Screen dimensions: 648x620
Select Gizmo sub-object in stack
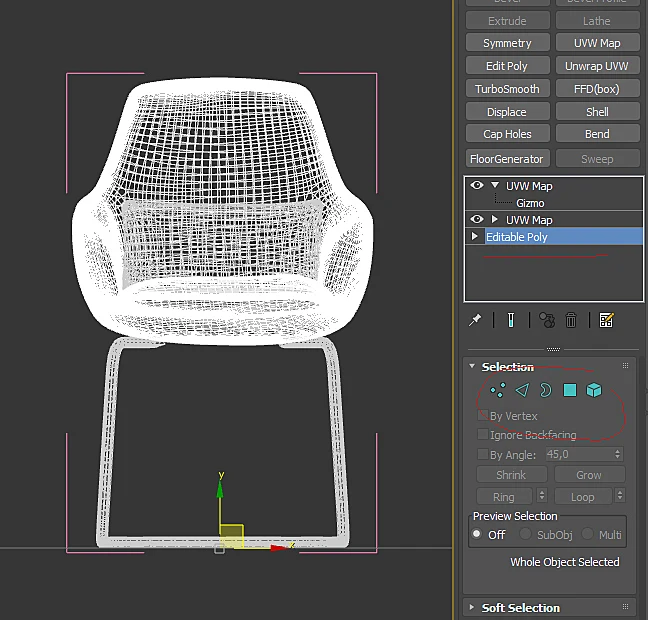(530, 203)
